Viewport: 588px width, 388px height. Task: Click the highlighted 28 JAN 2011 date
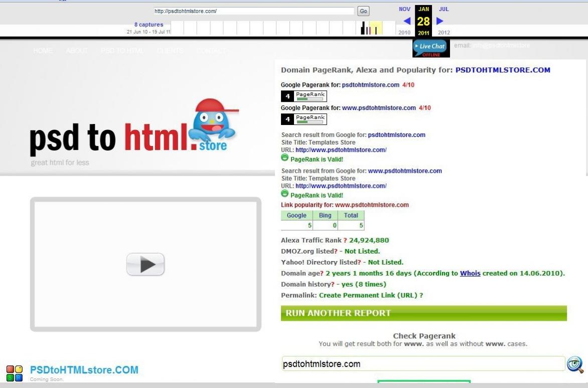[x=423, y=21]
